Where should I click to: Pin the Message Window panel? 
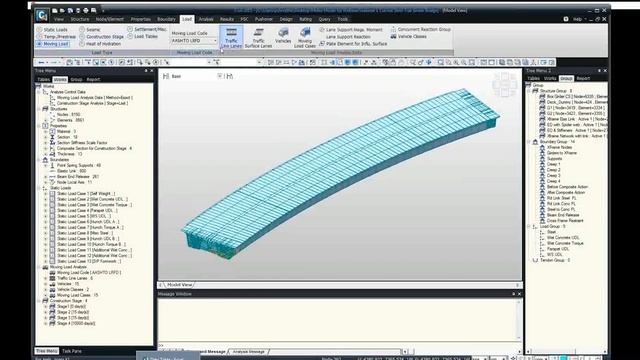coord(513,294)
